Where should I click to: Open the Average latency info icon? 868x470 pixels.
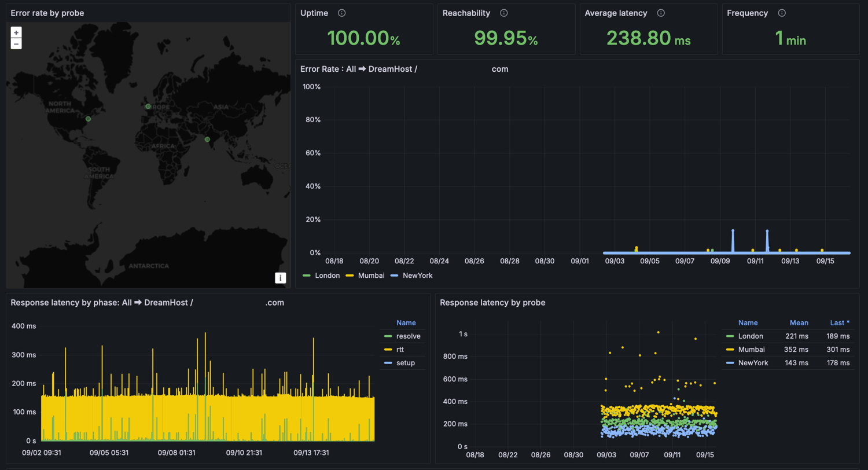[661, 13]
